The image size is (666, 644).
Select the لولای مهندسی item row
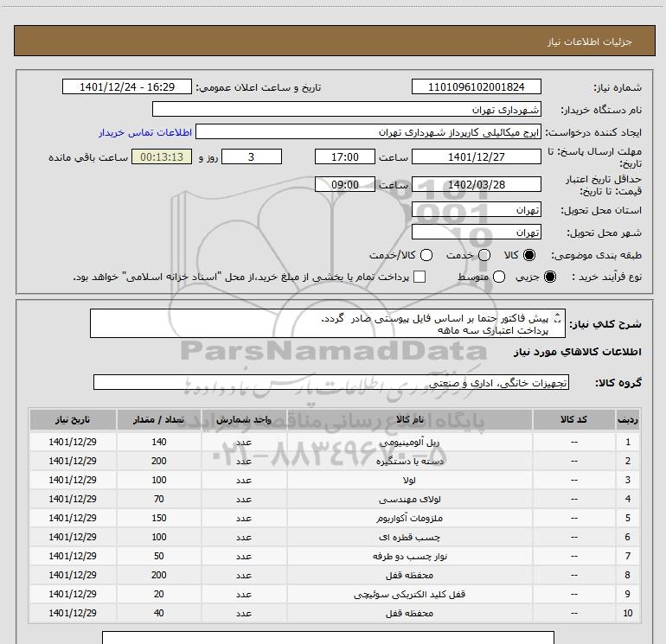(334, 500)
